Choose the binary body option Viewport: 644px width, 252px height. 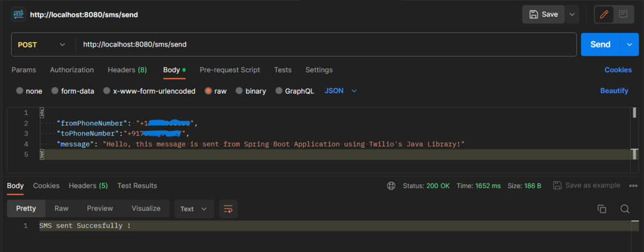[x=239, y=91]
